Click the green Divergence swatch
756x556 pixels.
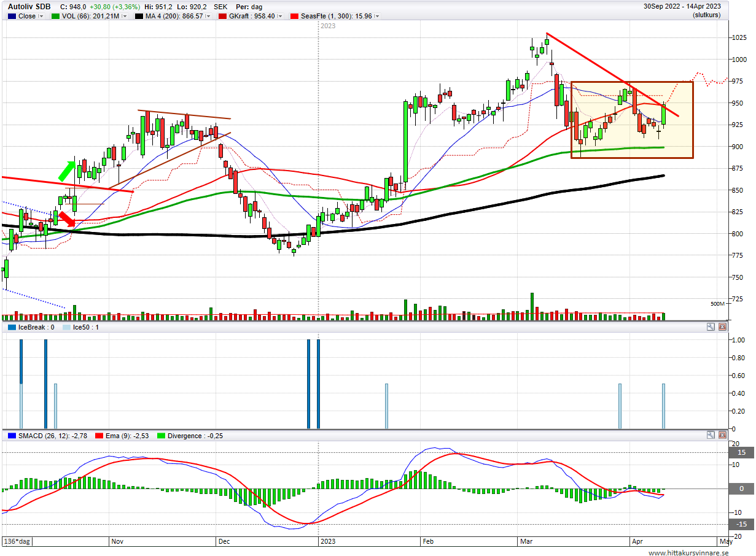pyautogui.click(x=162, y=436)
